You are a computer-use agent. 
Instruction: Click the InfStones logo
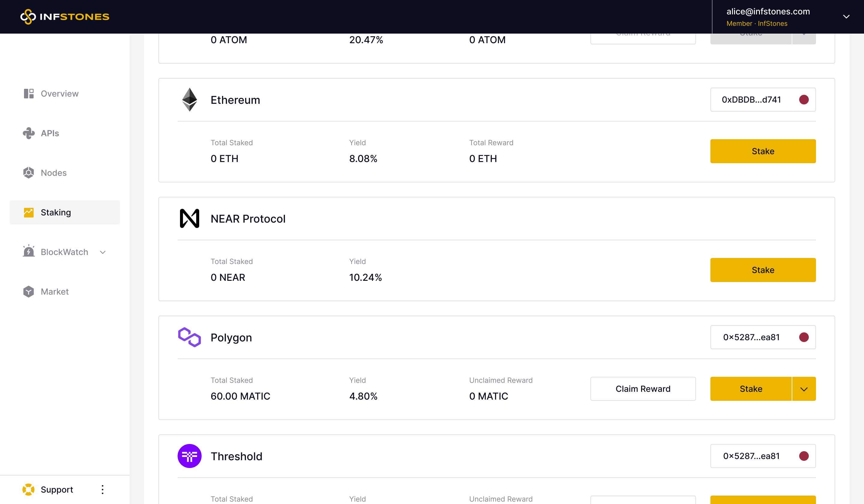(65, 16)
